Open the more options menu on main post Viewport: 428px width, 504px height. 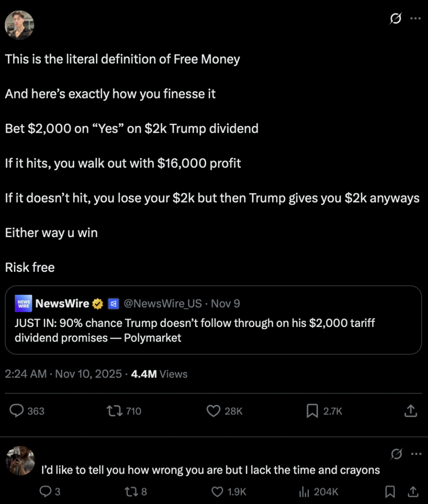click(416, 18)
